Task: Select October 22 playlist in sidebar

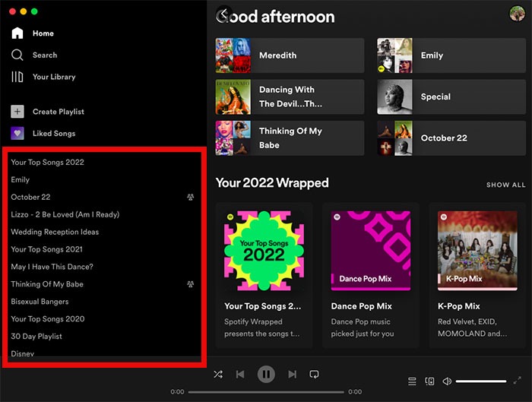Action: pos(30,197)
